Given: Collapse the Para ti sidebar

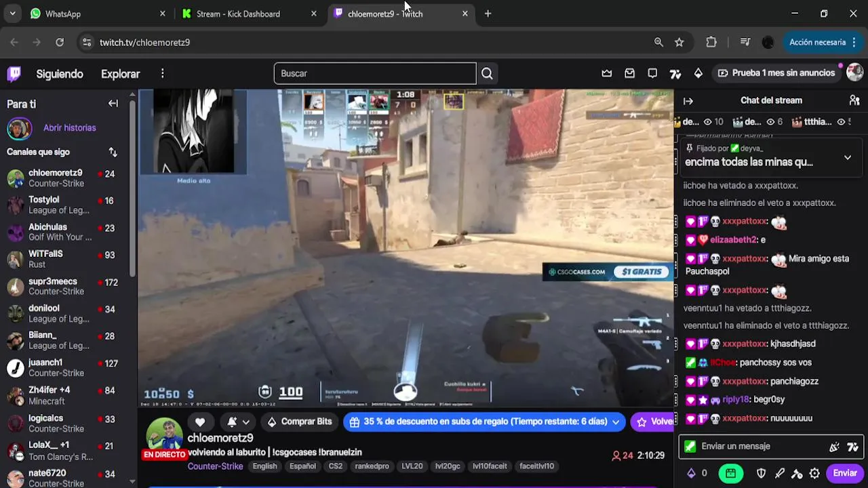Looking at the screenshot, I should (113, 104).
